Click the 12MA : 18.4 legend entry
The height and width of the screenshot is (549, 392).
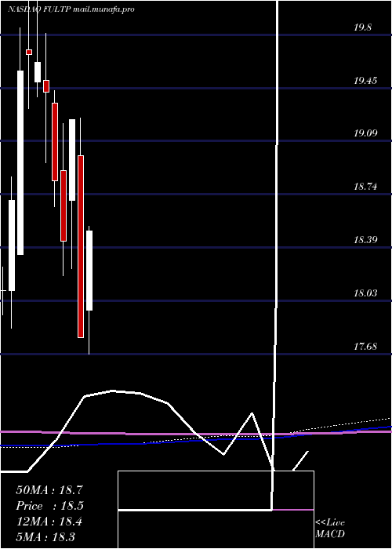click(x=49, y=522)
